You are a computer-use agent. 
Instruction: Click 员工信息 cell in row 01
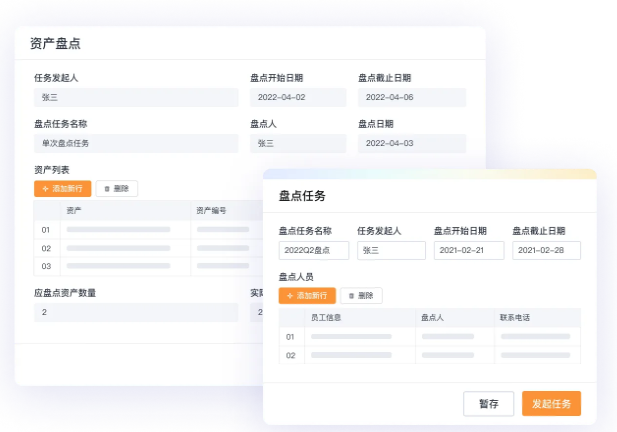click(x=360, y=337)
